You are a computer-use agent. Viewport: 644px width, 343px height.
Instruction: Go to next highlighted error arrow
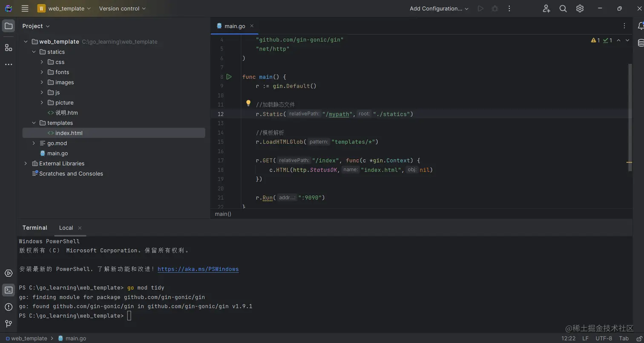(x=627, y=40)
